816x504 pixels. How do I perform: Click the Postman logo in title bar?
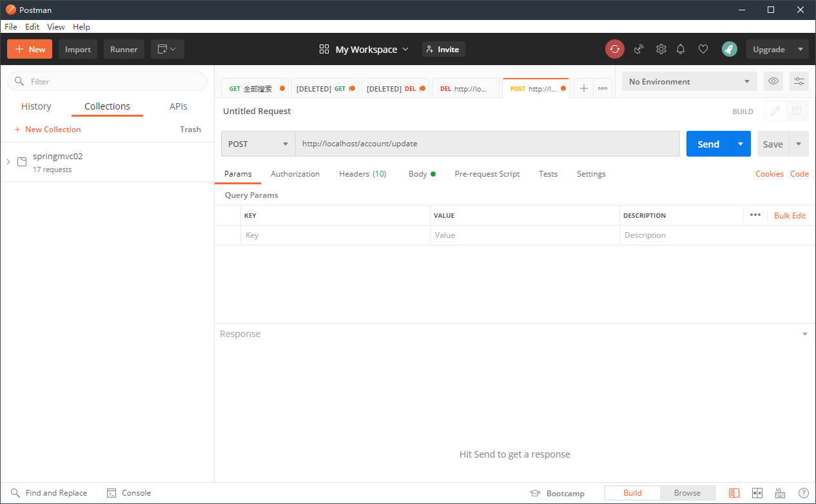pyautogui.click(x=10, y=10)
